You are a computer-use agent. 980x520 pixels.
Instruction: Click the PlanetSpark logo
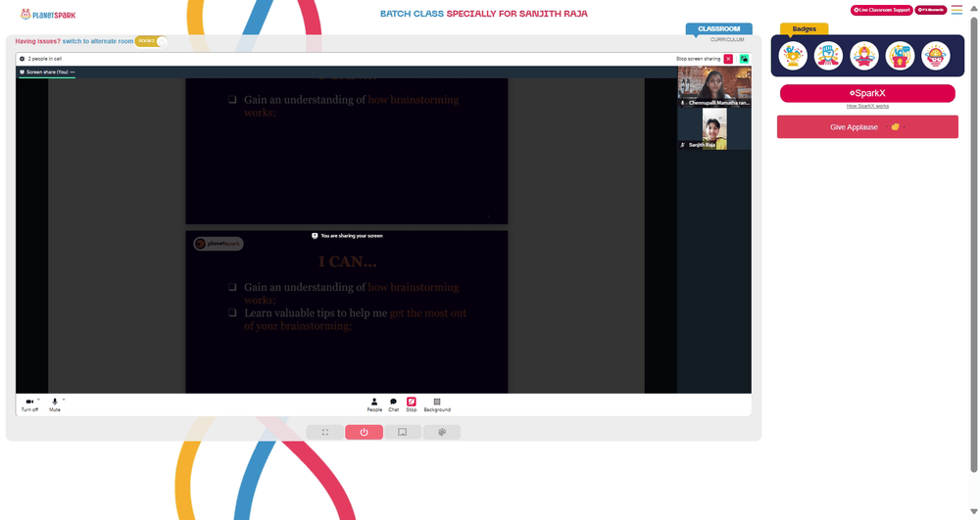tap(48, 15)
